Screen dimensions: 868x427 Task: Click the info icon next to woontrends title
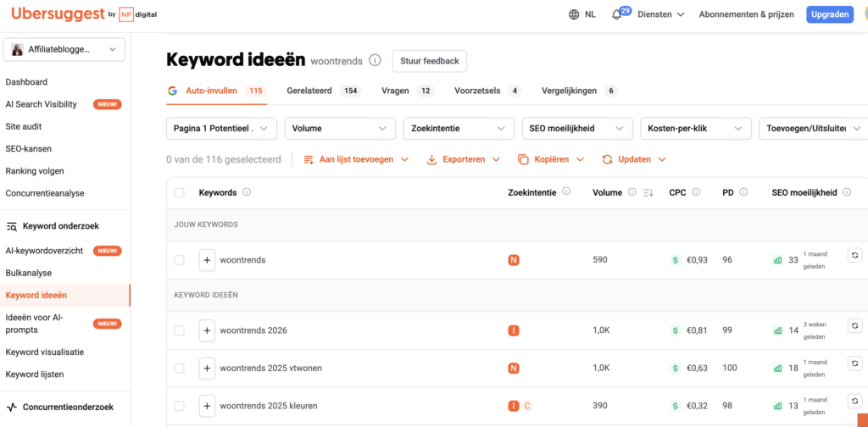(375, 61)
